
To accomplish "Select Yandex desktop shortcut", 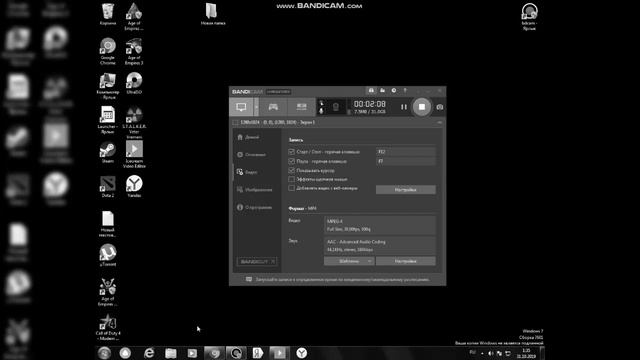I will tap(134, 187).
